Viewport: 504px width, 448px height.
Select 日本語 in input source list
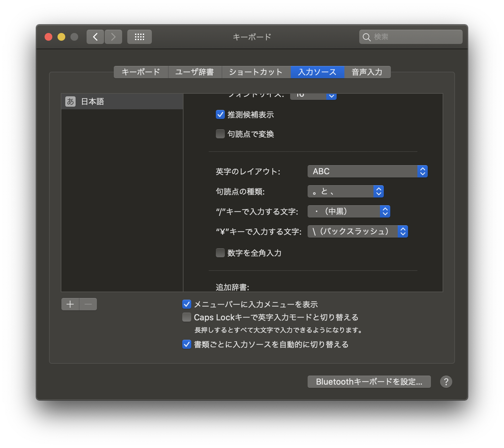tap(122, 101)
